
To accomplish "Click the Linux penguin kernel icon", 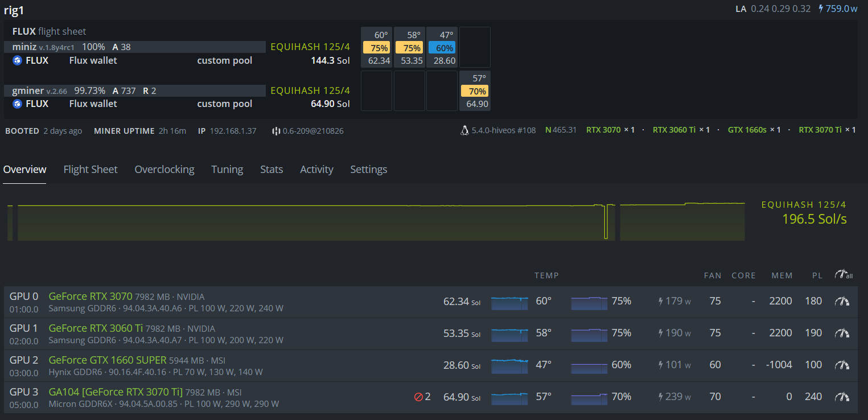I will click(x=464, y=130).
